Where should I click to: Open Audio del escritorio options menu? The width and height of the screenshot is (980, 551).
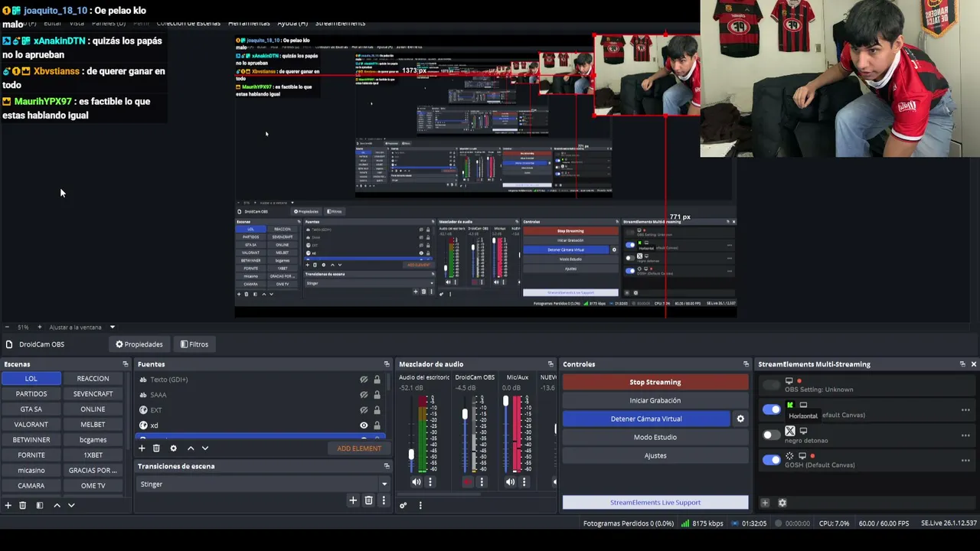(x=430, y=482)
